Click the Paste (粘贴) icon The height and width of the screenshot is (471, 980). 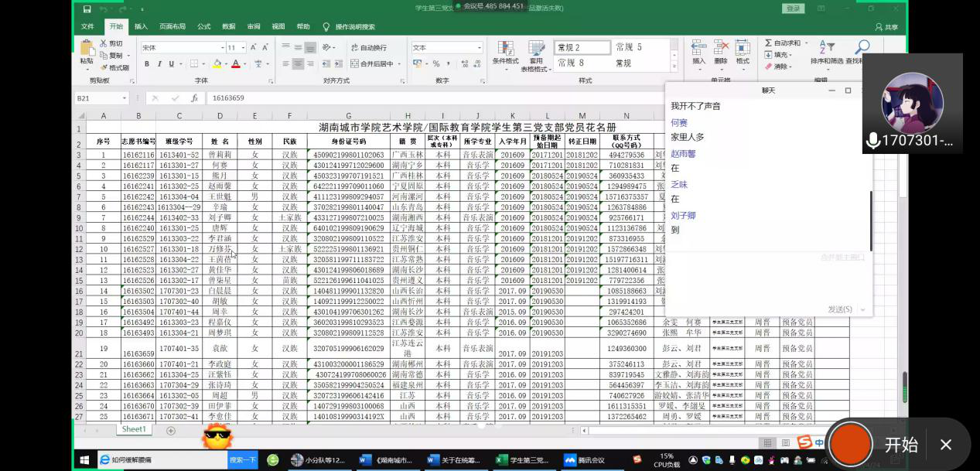[87, 51]
